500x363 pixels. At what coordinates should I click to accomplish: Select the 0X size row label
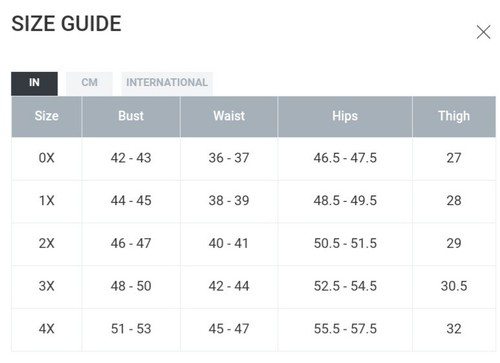pos(47,158)
